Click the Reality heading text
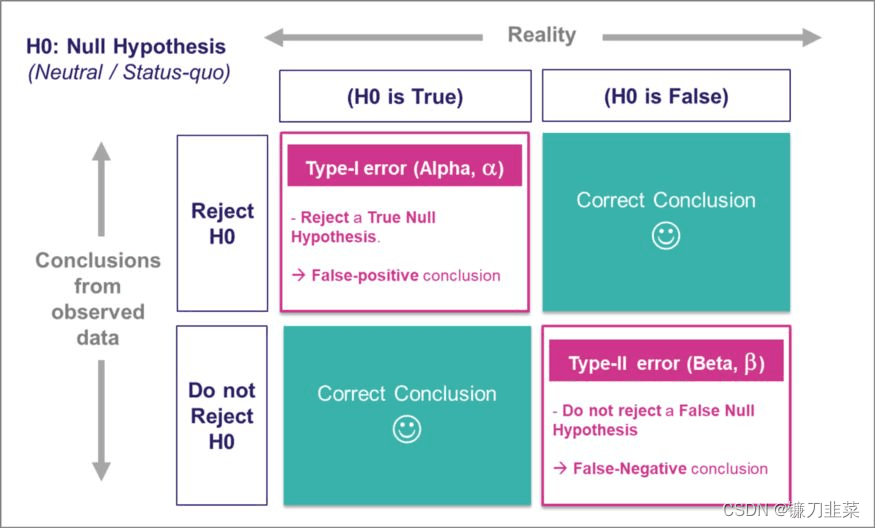The height and width of the screenshot is (528, 875). (541, 35)
